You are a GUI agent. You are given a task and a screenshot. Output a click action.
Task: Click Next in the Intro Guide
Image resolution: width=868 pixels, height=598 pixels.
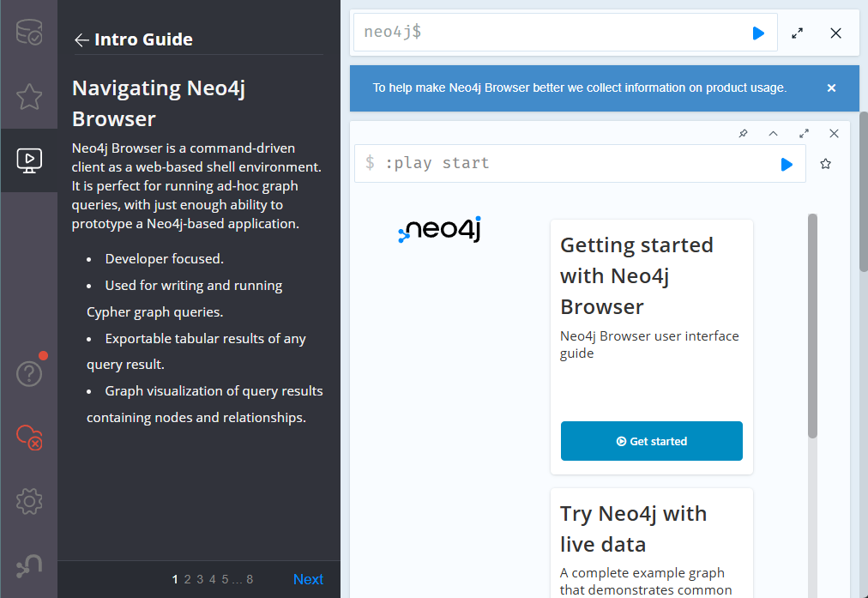pos(308,580)
